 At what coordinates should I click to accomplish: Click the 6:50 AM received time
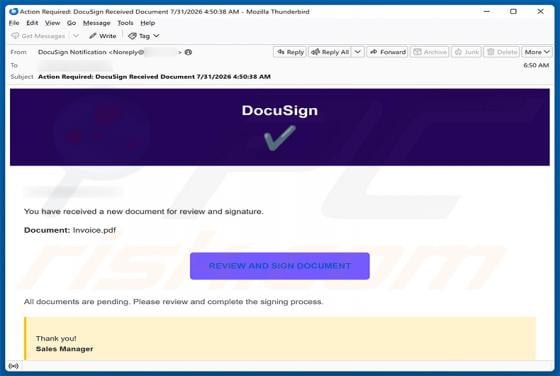[536, 65]
